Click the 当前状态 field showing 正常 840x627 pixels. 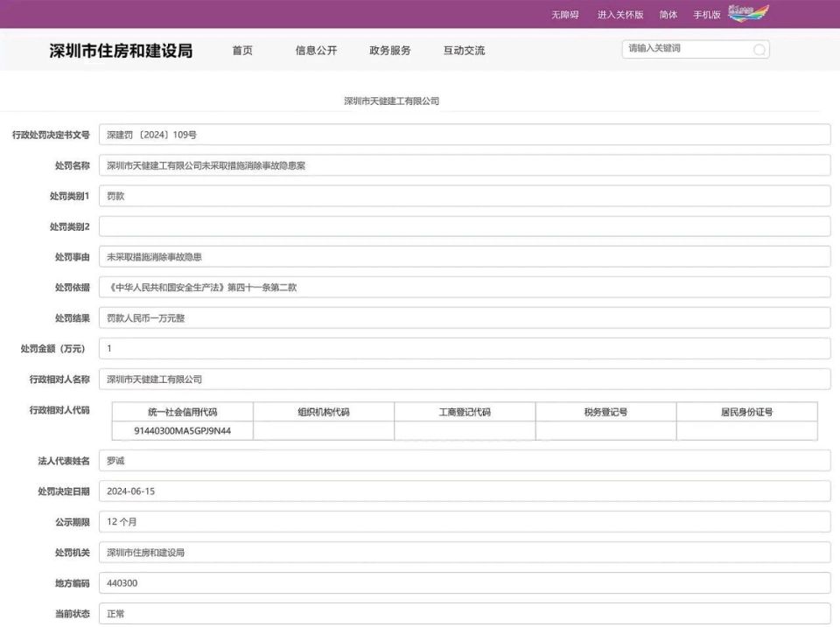click(x=465, y=614)
